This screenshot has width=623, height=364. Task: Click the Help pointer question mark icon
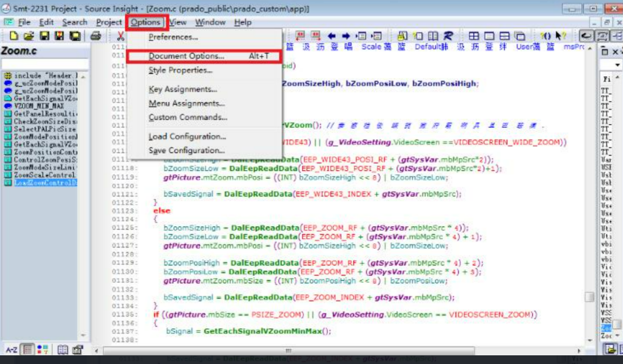click(560, 36)
